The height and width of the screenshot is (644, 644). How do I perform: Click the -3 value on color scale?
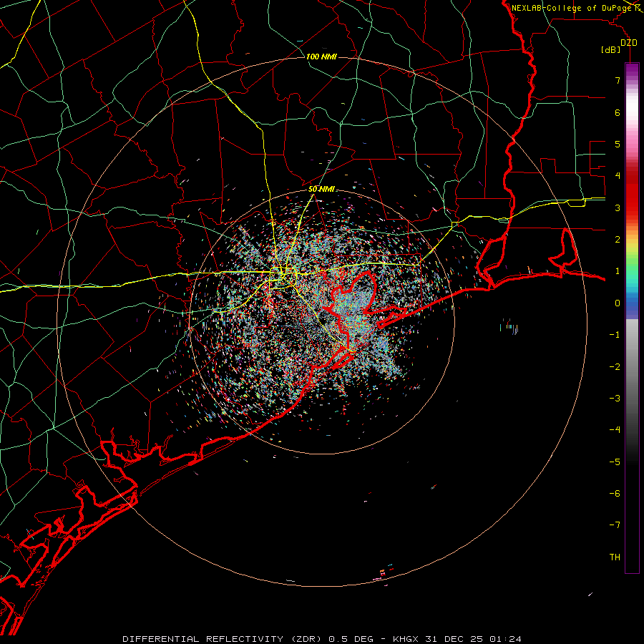(x=615, y=399)
